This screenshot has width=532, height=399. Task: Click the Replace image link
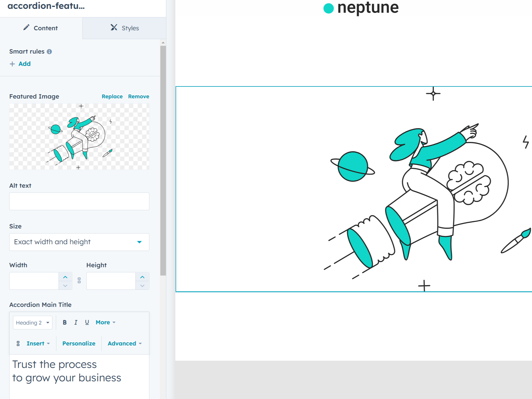click(112, 96)
